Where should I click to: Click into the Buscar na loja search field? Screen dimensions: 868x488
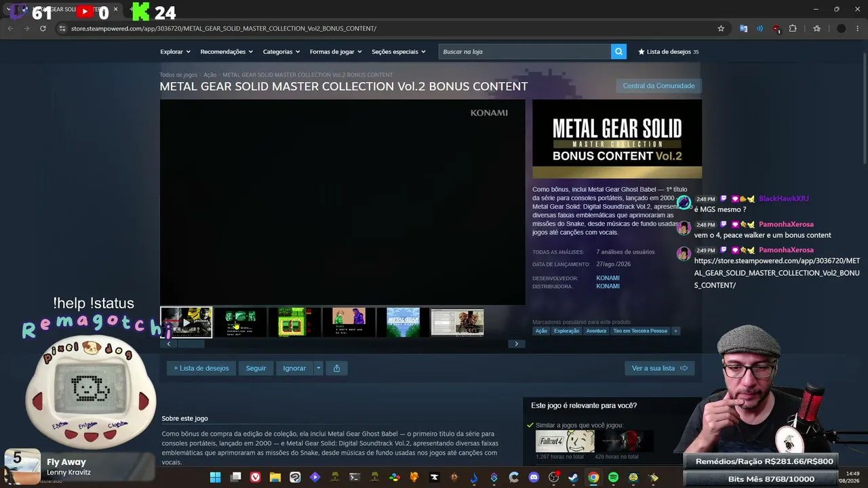tap(525, 52)
